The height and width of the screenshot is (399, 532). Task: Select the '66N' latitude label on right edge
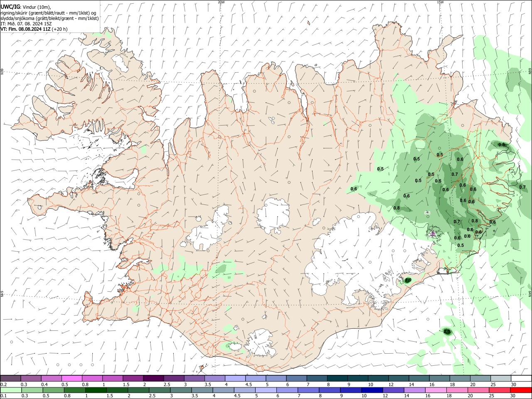coord(530,72)
